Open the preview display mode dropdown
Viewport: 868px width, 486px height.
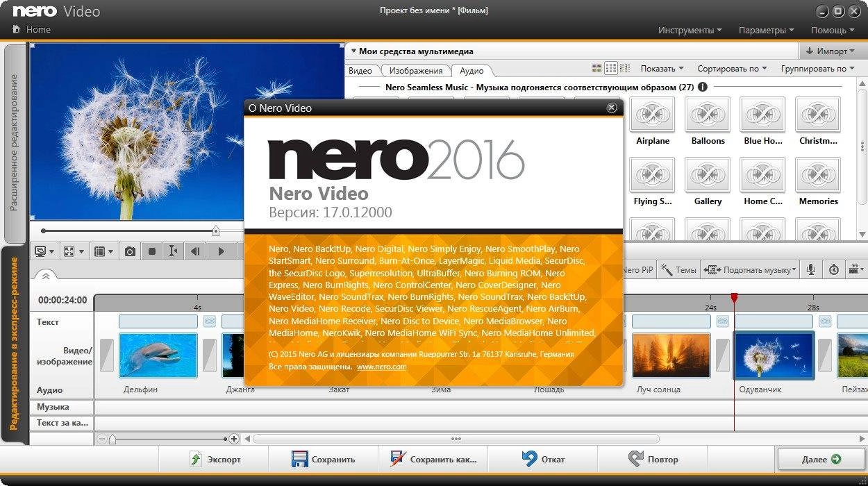point(44,251)
